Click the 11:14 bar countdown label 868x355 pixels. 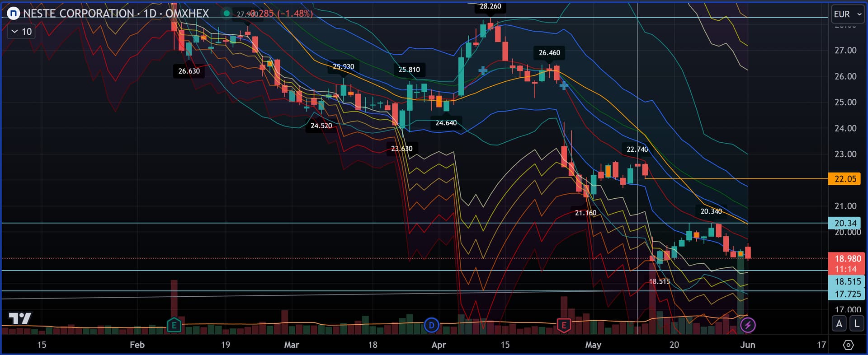click(845, 269)
